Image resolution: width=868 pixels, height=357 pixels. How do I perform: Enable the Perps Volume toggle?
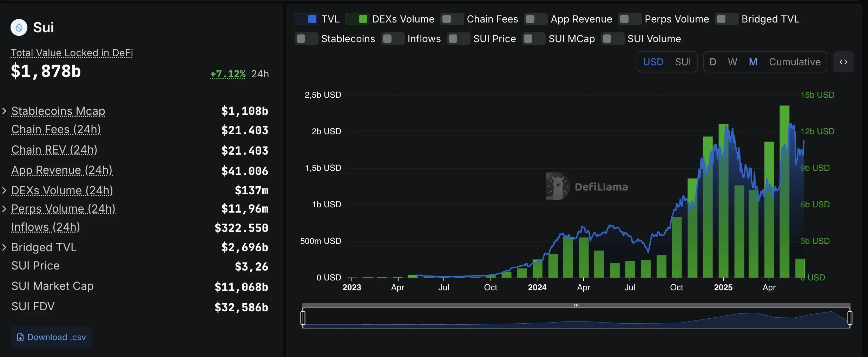[x=630, y=19]
